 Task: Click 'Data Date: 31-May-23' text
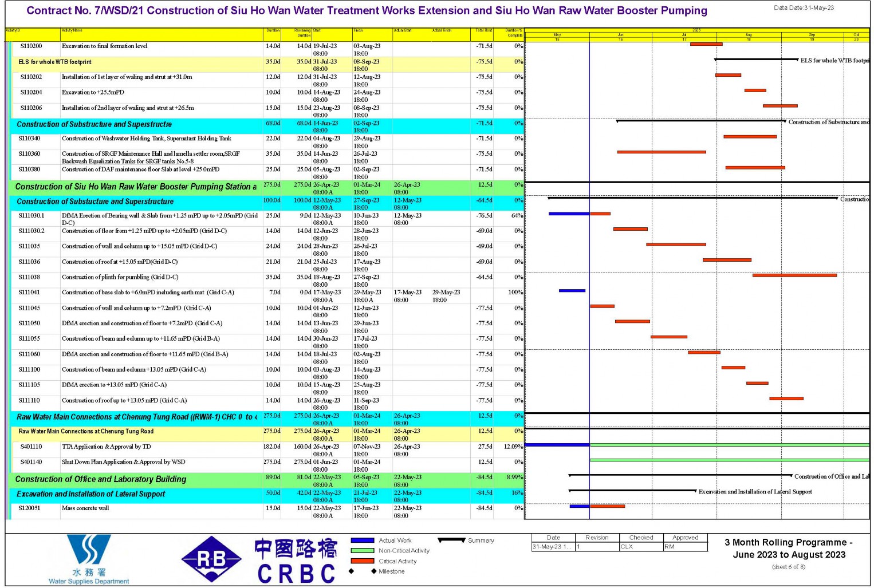(x=804, y=8)
